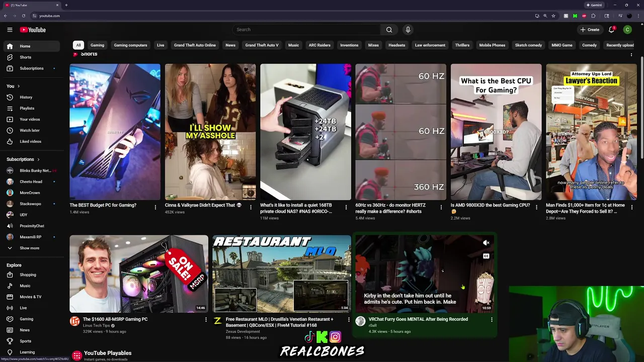This screenshot has width=644, height=362.
Task: Click the search magnifier button
Action: coord(389,30)
